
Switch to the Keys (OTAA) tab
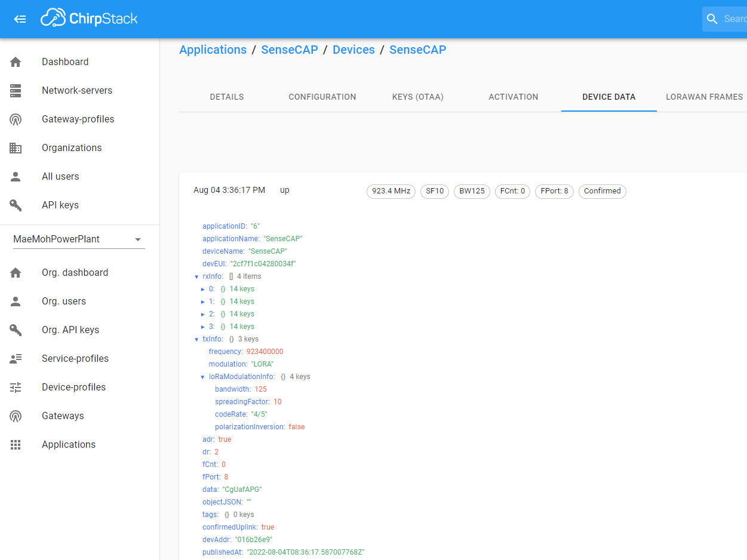(418, 97)
